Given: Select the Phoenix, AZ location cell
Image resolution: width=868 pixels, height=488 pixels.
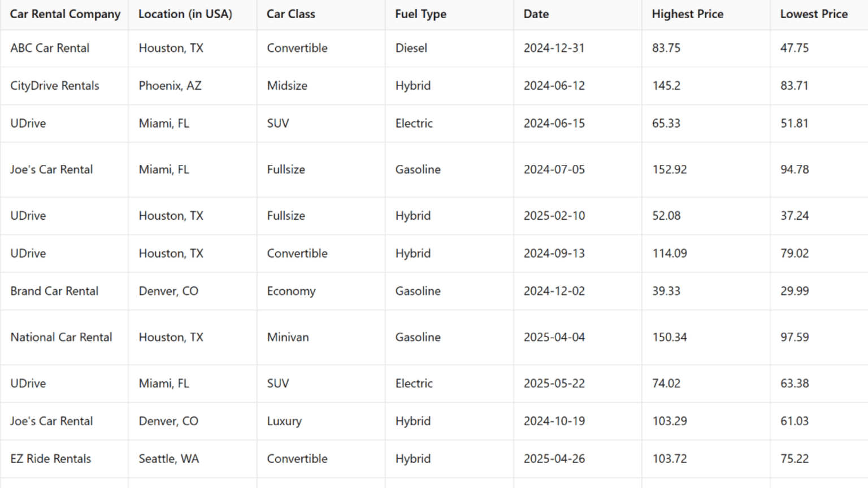Looking at the screenshot, I should 170,86.
